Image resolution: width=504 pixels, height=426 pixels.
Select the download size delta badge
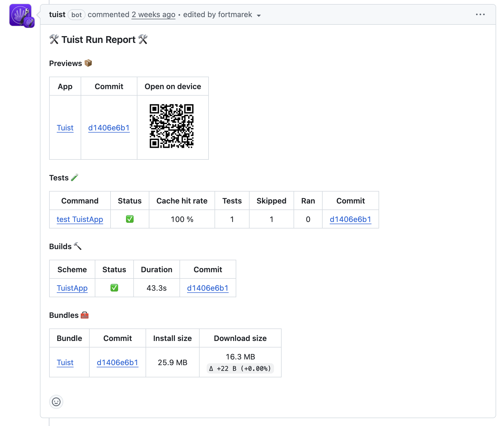coord(240,369)
